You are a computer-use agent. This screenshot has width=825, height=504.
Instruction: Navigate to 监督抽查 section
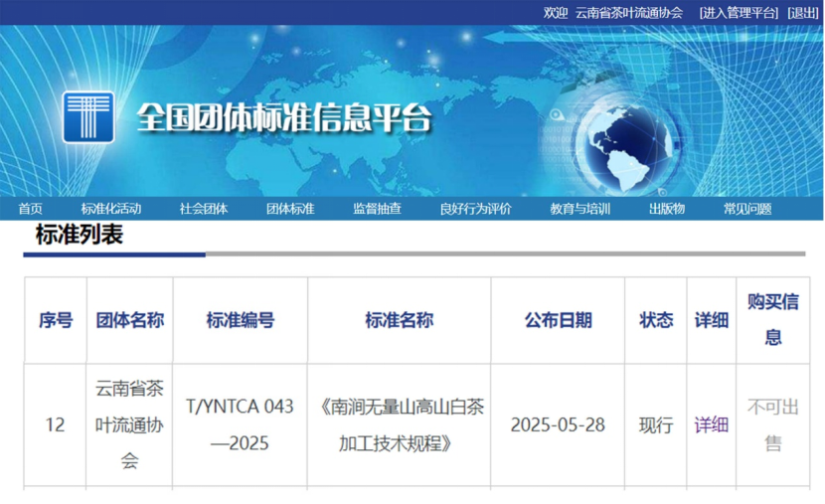378,209
